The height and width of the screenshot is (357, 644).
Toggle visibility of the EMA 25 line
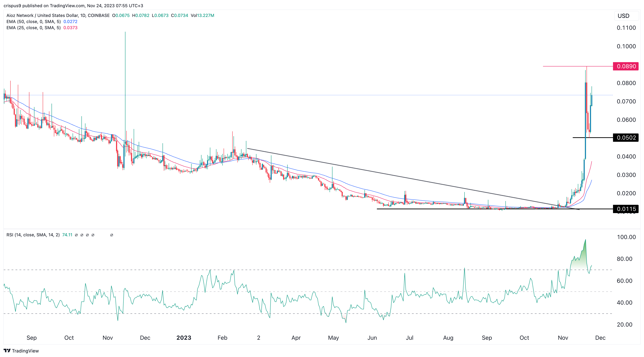point(70,28)
